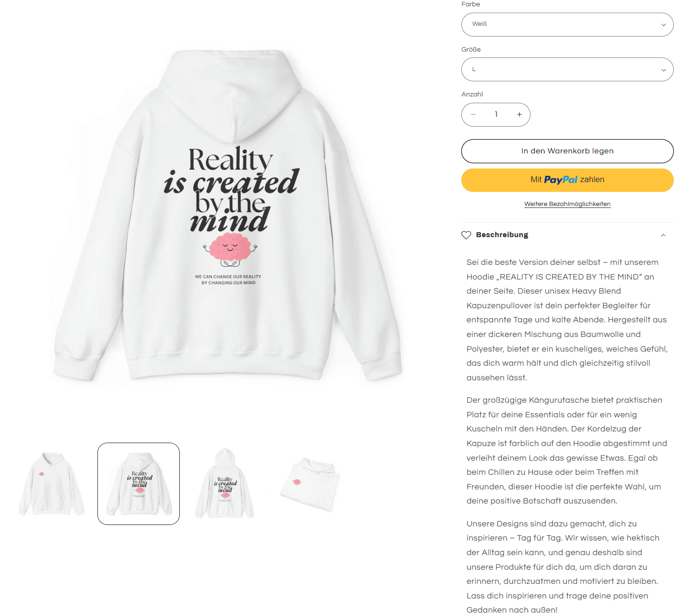The height and width of the screenshot is (616, 684).
Task: Select the highlighted back print hoodie thumbnail
Action: [x=139, y=484]
